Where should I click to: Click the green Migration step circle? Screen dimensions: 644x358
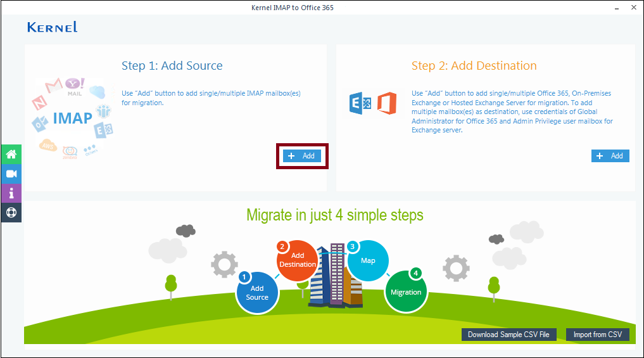coord(406,291)
